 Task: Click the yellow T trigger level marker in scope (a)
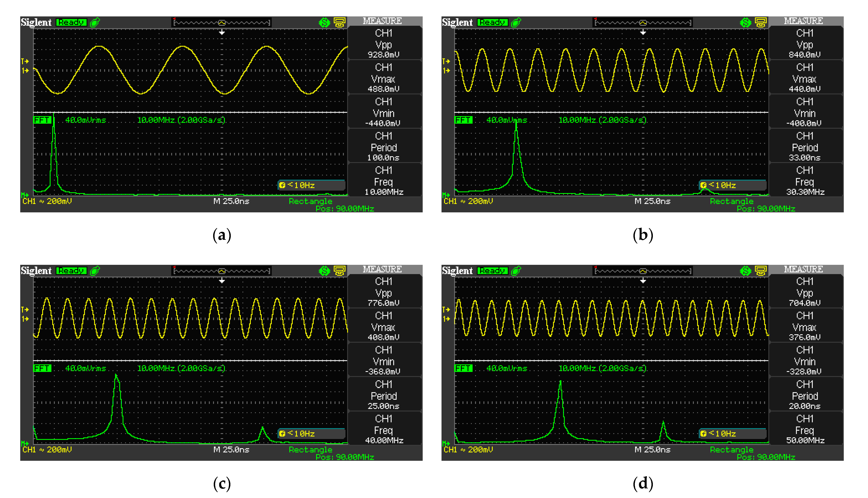click(25, 62)
